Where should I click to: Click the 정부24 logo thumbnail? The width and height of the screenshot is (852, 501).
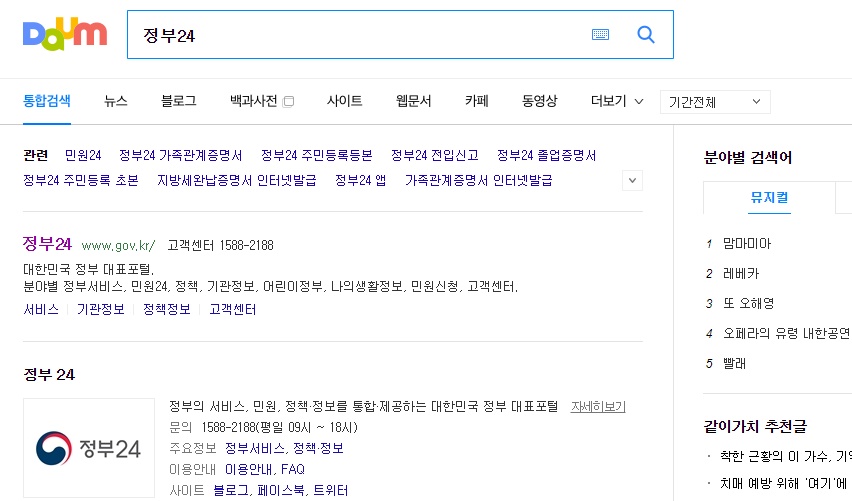[89, 448]
